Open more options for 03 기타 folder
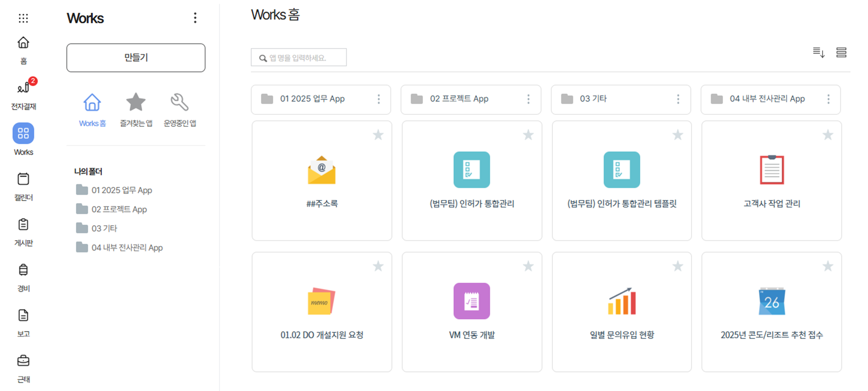Viewport: 868px width, 391px height. click(678, 99)
